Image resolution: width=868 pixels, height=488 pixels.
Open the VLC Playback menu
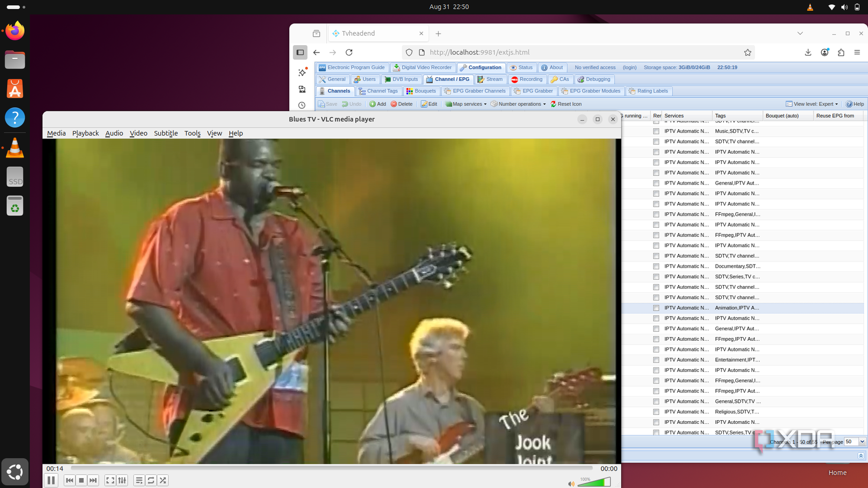[85, 133]
